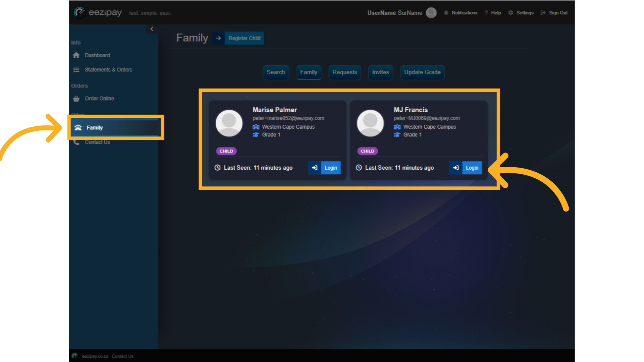Click campus icon on MJ Francis card
This screenshot has width=644, height=362.
click(x=397, y=127)
